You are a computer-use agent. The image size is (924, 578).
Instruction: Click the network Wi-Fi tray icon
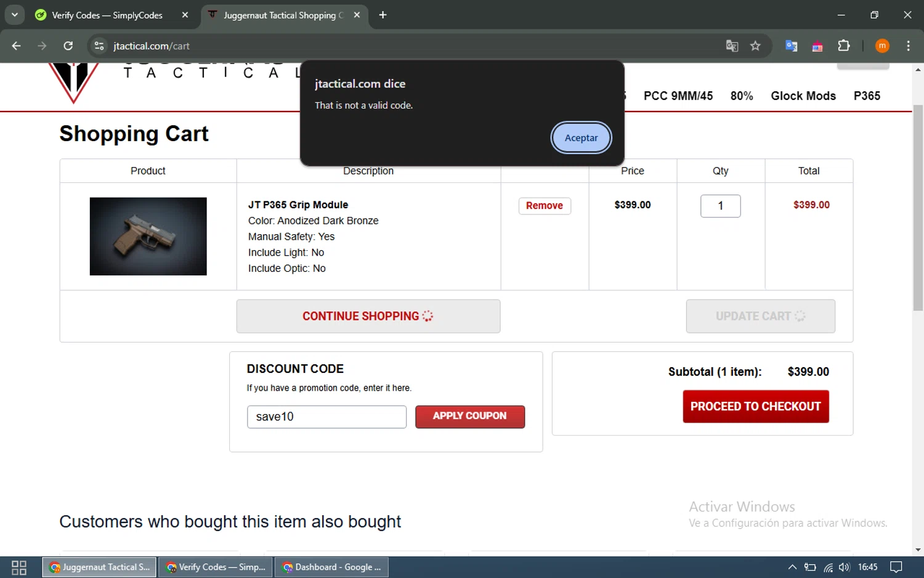click(x=828, y=568)
